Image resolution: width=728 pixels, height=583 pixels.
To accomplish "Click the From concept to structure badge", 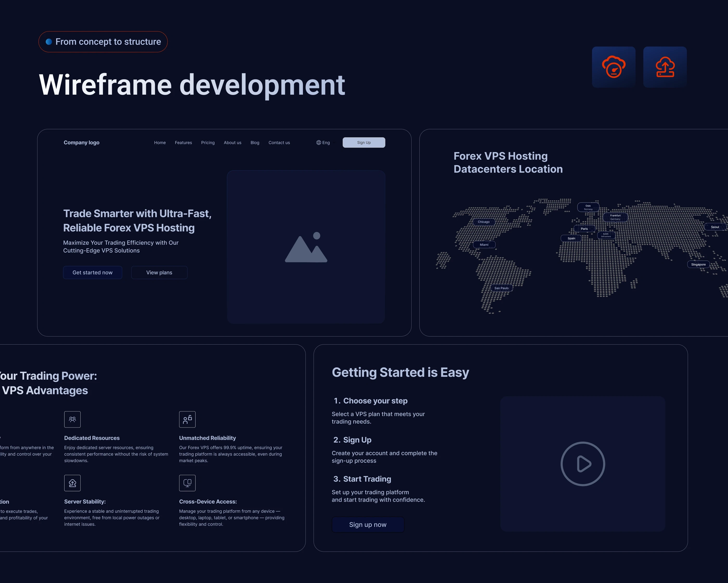I will (x=103, y=42).
